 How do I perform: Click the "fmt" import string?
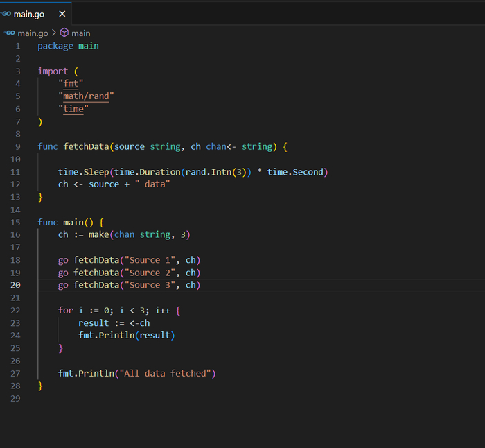[x=71, y=83]
